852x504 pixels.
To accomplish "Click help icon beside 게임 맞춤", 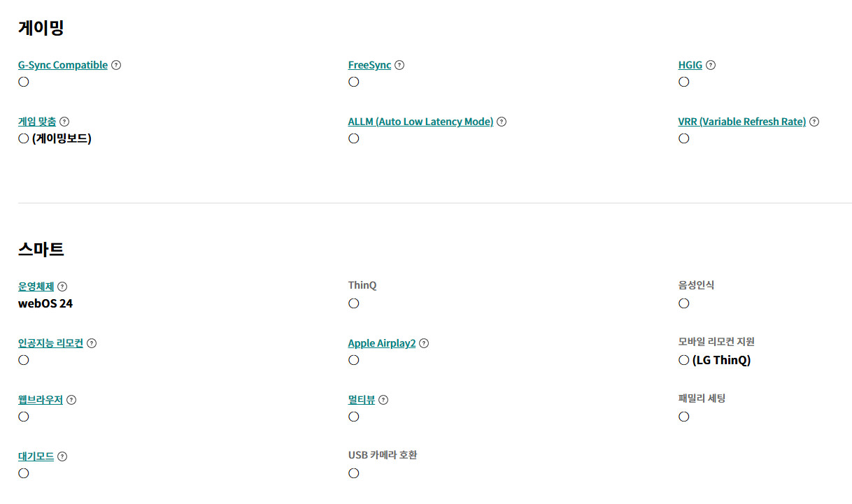I will click(64, 122).
